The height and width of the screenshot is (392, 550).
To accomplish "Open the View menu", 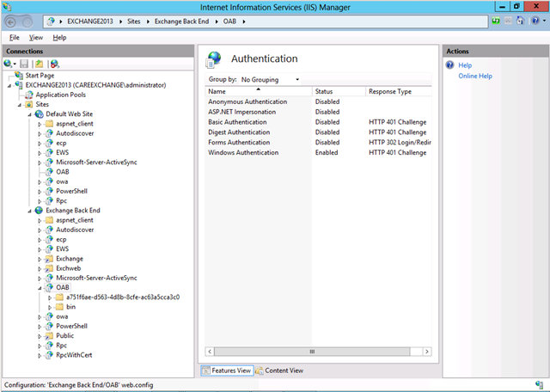I will pyautogui.click(x=36, y=38).
